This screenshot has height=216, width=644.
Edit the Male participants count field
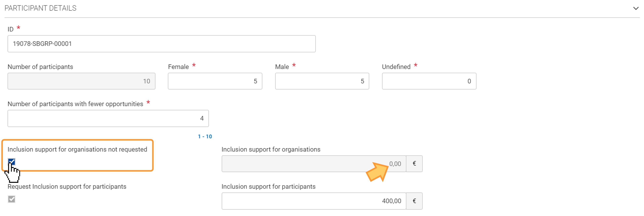[x=322, y=81]
